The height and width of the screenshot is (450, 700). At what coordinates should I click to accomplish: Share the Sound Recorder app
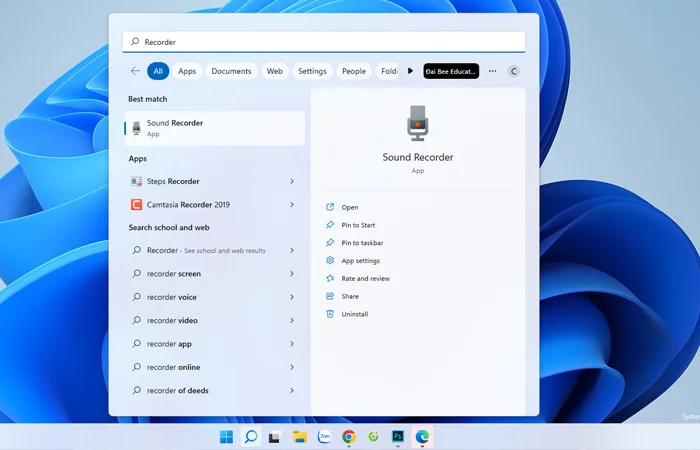coord(350,296)
